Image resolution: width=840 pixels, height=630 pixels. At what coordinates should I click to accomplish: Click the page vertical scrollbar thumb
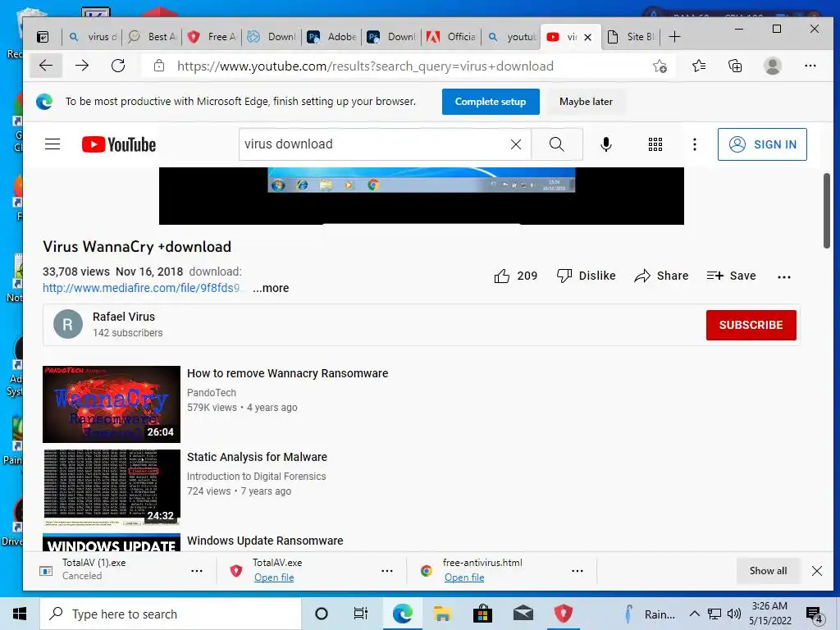827,210
